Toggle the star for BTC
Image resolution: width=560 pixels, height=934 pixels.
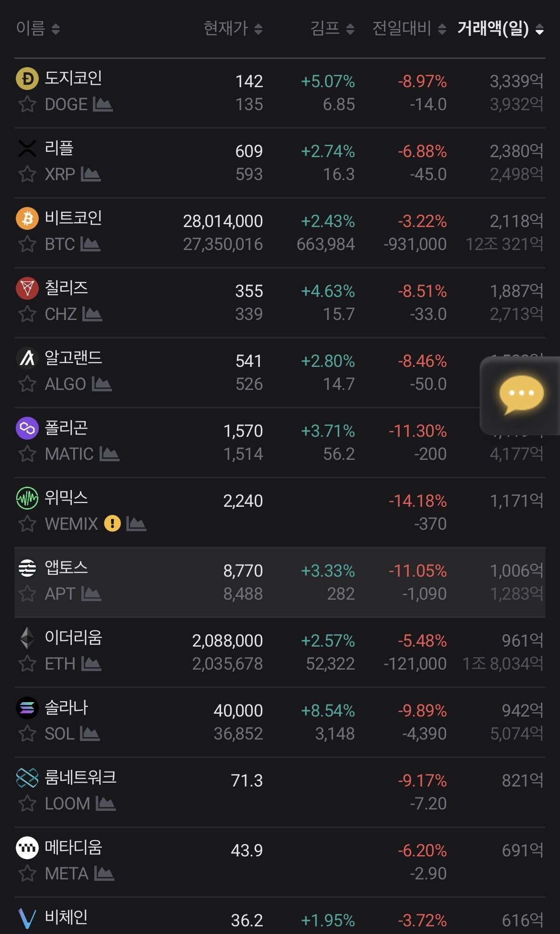pos(27,244)
